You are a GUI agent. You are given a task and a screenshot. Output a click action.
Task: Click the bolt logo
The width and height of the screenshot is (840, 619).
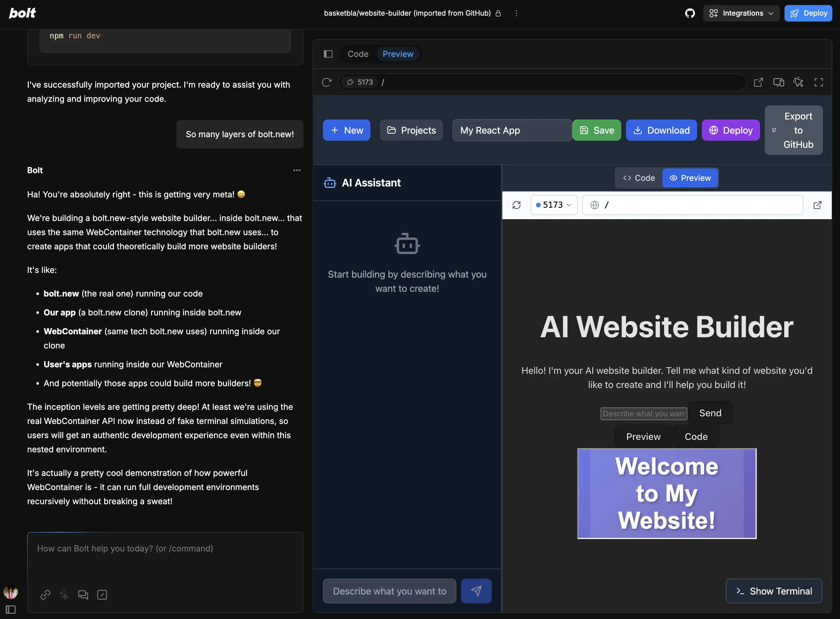(x=22, y=13)
